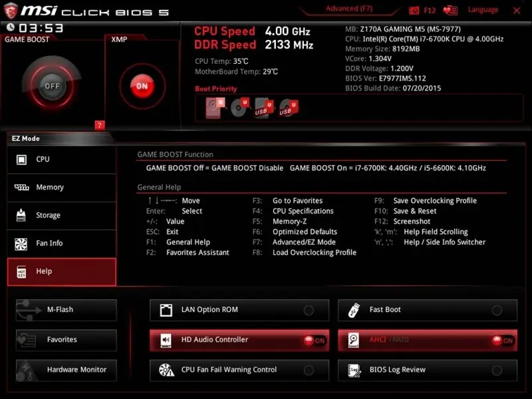
Task: Select the Help tab
Action: [x=62, y=272]
